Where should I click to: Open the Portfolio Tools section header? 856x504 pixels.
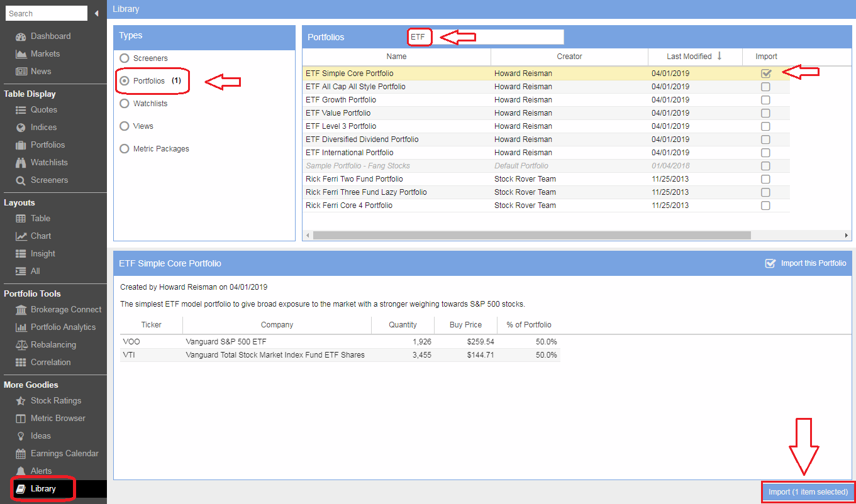[32, 293]
